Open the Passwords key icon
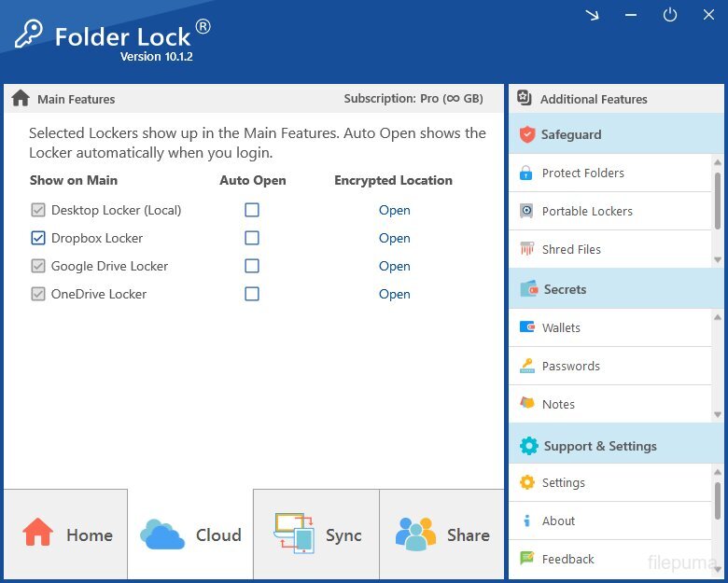The width and height of the screenshot is (728, 583). (x=527, y=366)
